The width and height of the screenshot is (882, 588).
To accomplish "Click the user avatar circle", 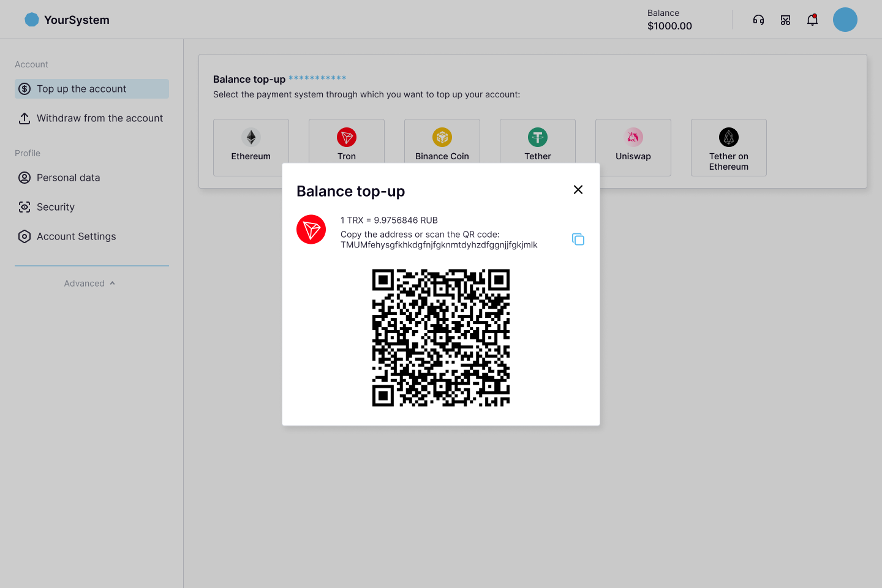I will click(845, 20).
